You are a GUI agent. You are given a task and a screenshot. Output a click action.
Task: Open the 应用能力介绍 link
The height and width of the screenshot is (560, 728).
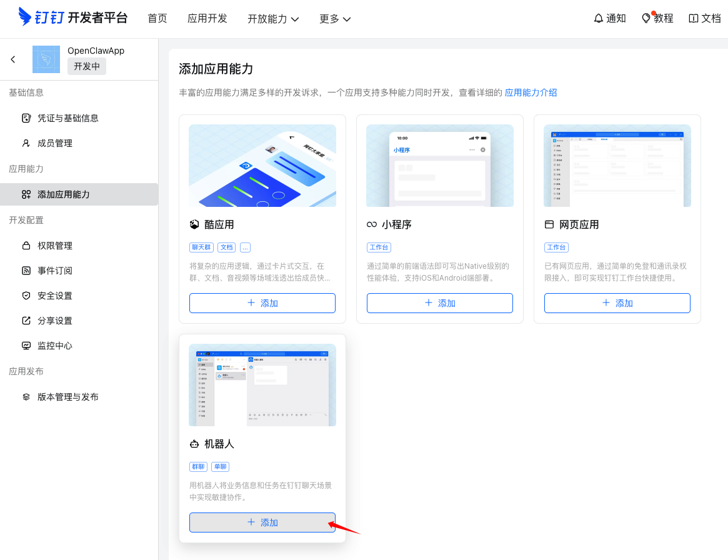[531, 92]
